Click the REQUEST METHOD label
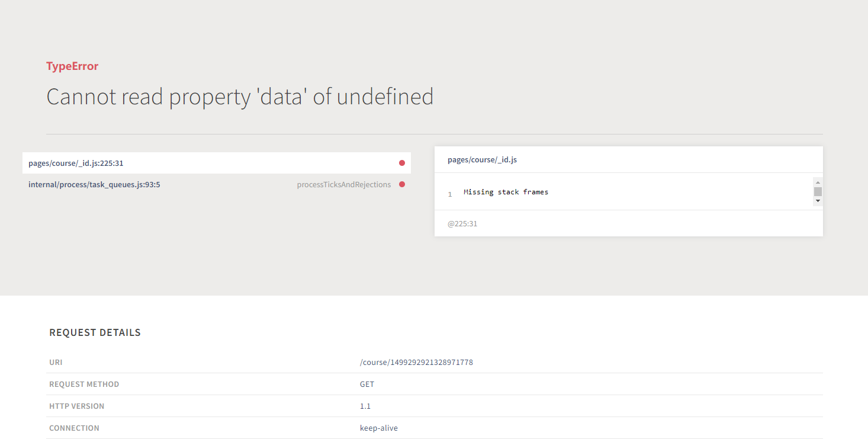 (84, 384)
